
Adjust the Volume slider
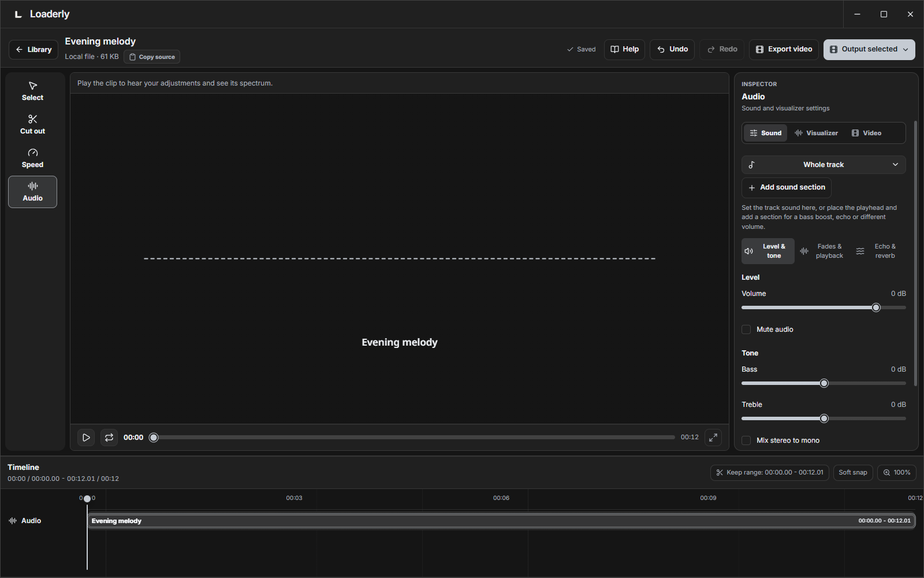pos(824,307)
